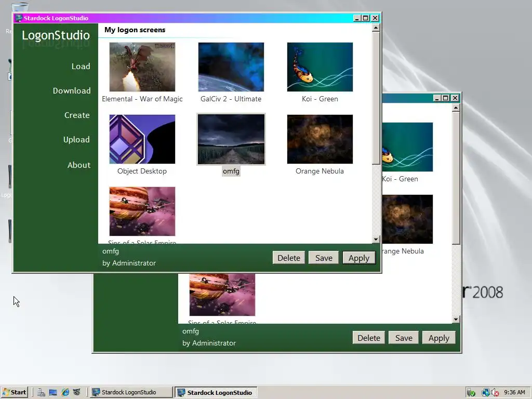The width and height of the screenshot is (532, 399).
Task: Click the Orange Nebula thumbnail in background window
Action: point(407,219)
